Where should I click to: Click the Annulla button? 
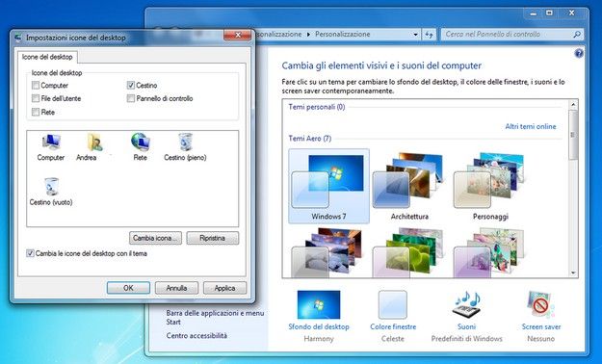[x=176, y=288]
